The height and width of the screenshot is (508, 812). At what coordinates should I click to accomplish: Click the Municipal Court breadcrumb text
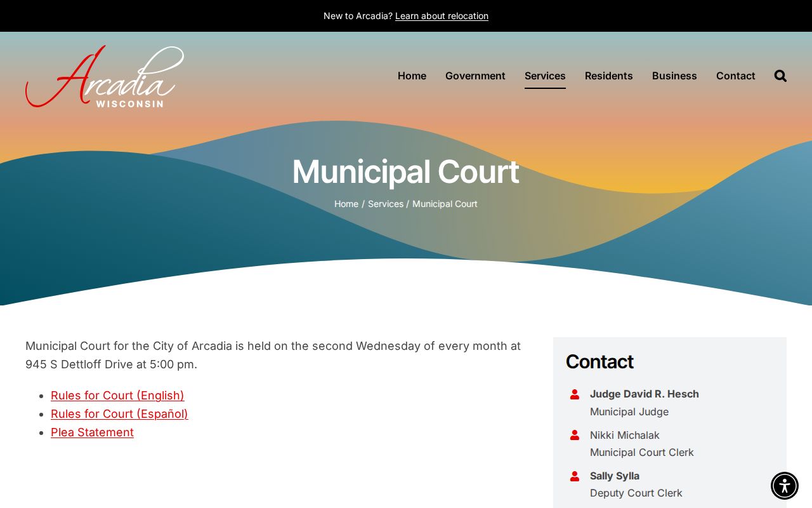445,204
